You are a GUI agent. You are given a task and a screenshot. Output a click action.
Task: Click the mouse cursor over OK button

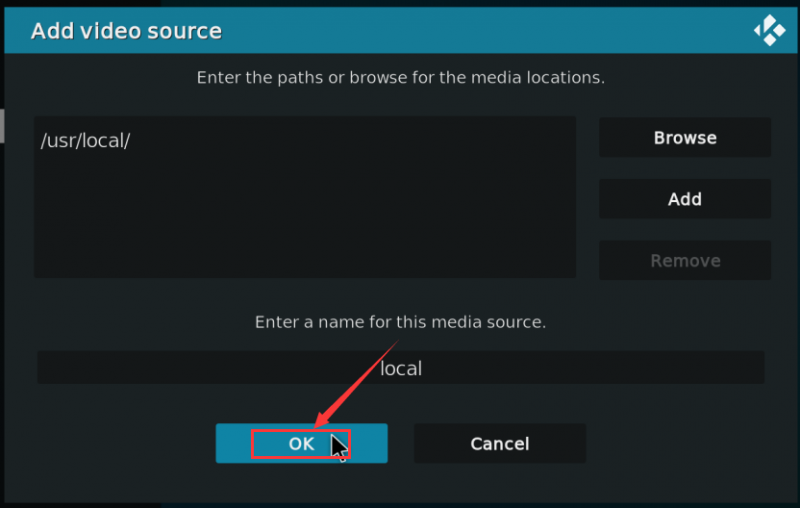[339, 448]
